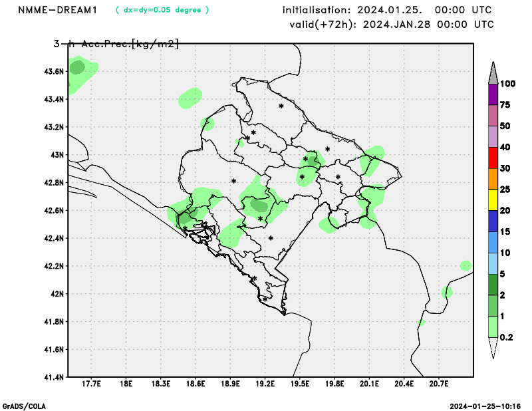532x411 pixels.
Task: Click the white arrow below the colorbar
Action: 493,348
